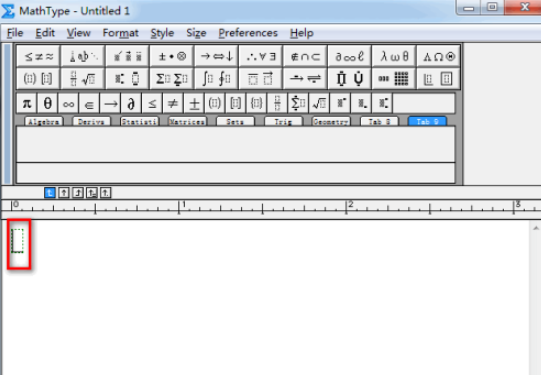Insert the pi symbol from small bar
541x375 pixels.
[x=27, y=103]
